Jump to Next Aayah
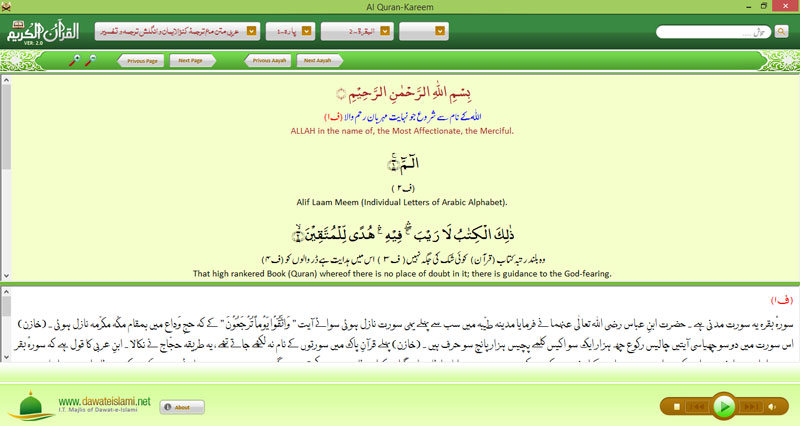The image size is (800, 426). coord(319,61)
